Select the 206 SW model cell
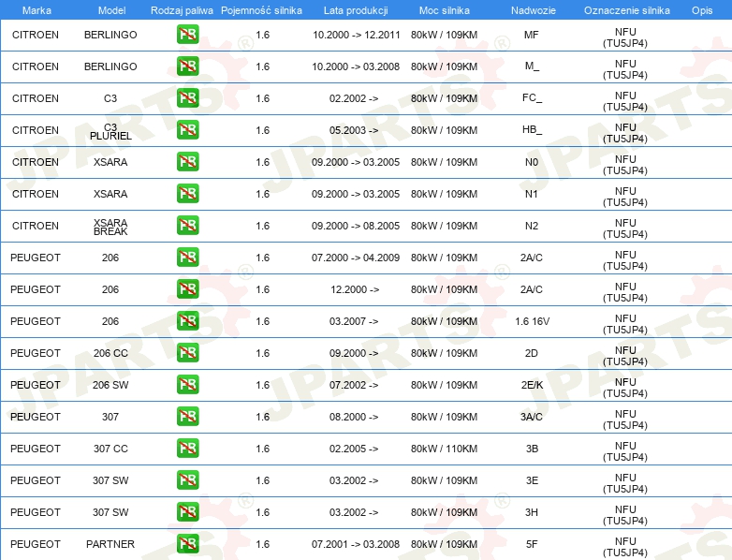Image resolution: width=732 pixels, height=560 pixels. [110, 385]
